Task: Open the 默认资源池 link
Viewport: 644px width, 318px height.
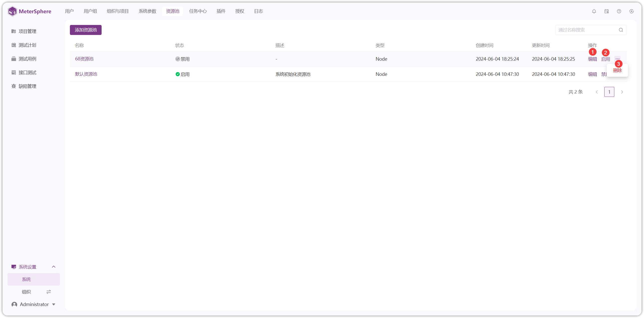Action: pyautogui.click(x=86, y=74)
